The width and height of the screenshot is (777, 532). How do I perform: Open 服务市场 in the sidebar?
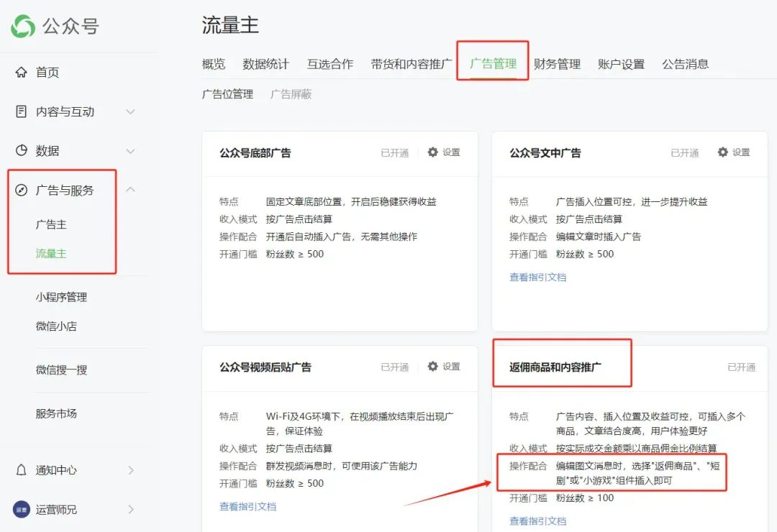click(56, 413)
